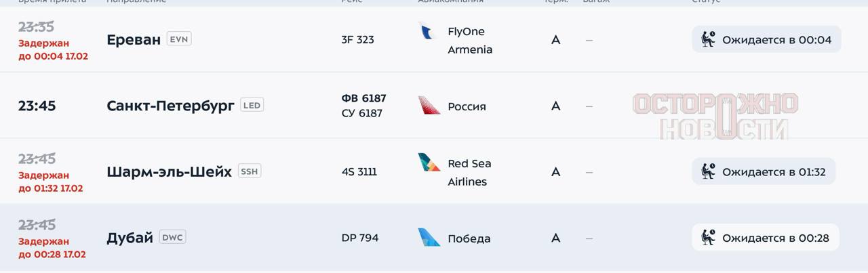Select flight number DP 794
868x273 pixels.
[360, 238]
